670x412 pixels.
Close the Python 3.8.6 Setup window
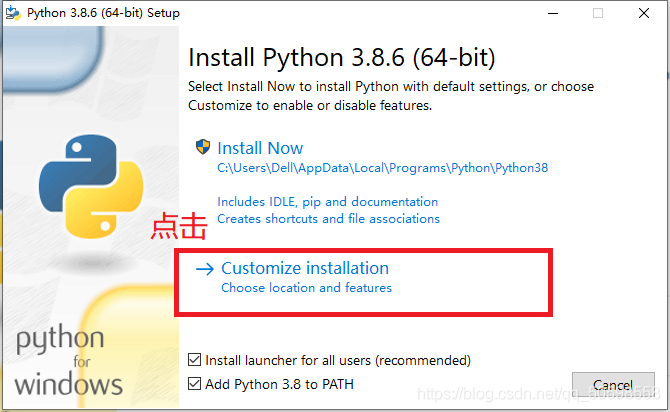click(643, 13)
